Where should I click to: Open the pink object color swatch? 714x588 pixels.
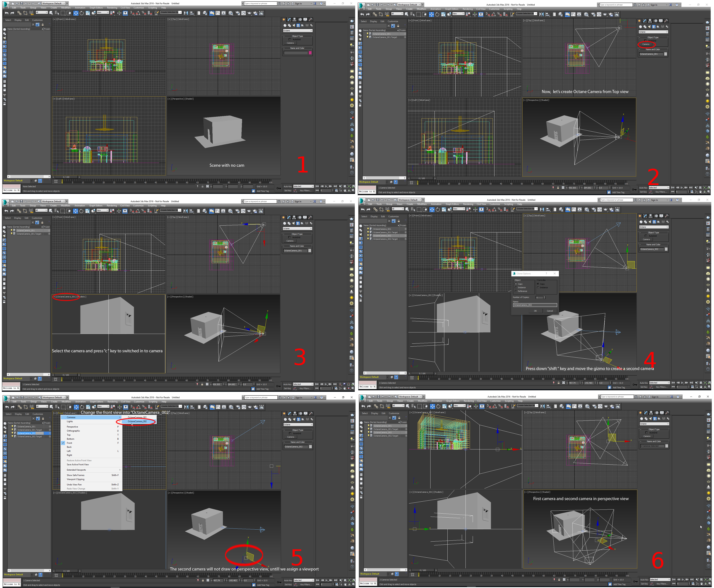point(310,53)
